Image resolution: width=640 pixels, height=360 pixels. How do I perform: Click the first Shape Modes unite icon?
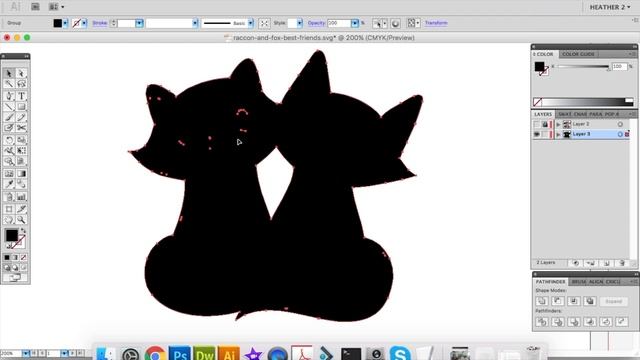pos(542,301)
